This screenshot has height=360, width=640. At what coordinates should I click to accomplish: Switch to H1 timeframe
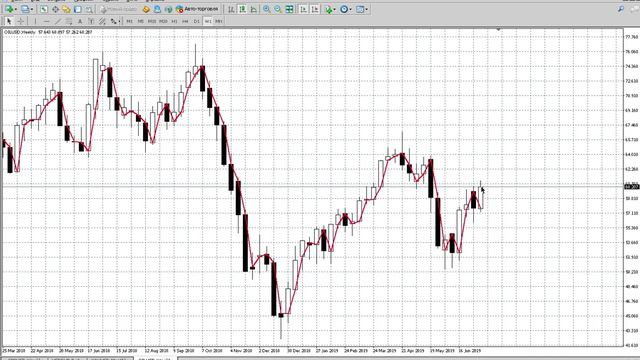(x=174, y=21)
